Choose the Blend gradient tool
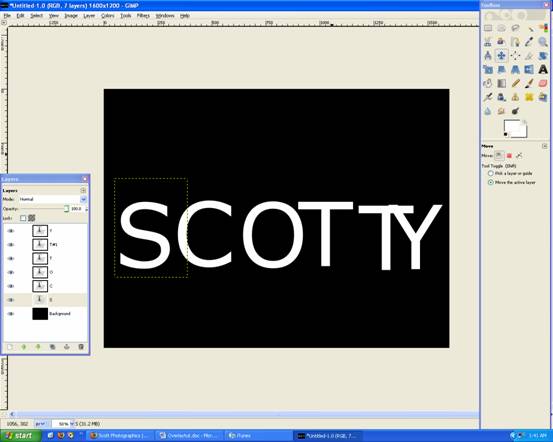The width and height of the screenshot is (553, 442). 501,83
